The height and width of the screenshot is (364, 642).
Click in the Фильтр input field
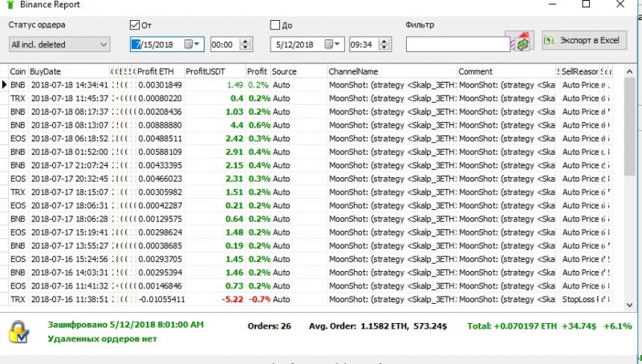[457, 45]
